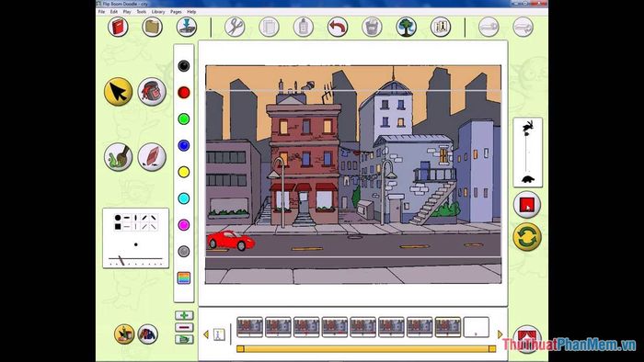Click the second greyed key icon
Image resolution: width=644 pixels, height=362 pixels.
coord(523,27)
